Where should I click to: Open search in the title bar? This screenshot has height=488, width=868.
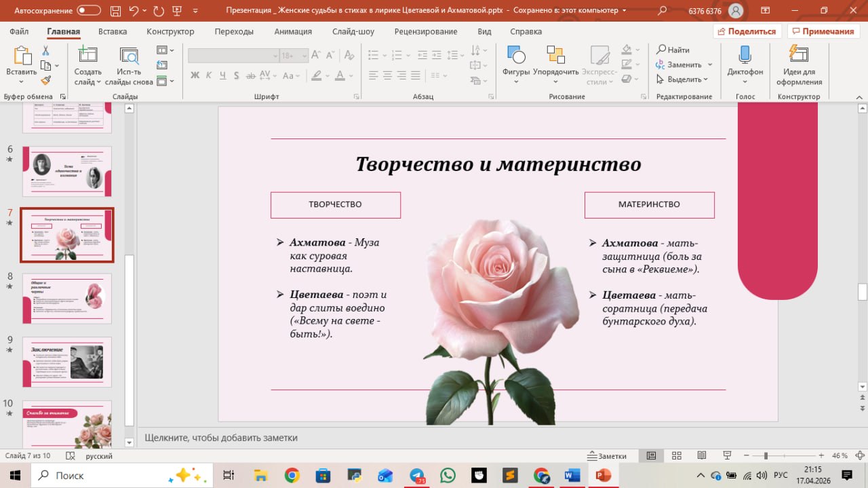tap(663, 10)
